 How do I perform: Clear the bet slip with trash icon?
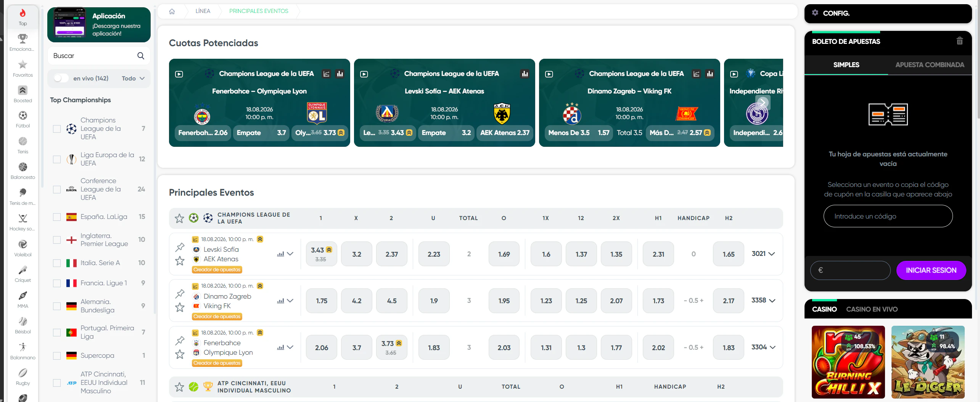[959, 41]
